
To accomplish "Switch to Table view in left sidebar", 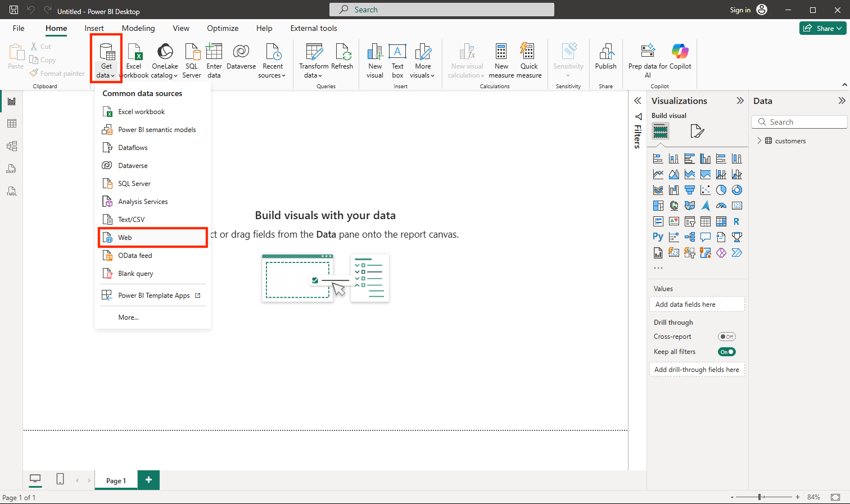I will coord(12,124).
